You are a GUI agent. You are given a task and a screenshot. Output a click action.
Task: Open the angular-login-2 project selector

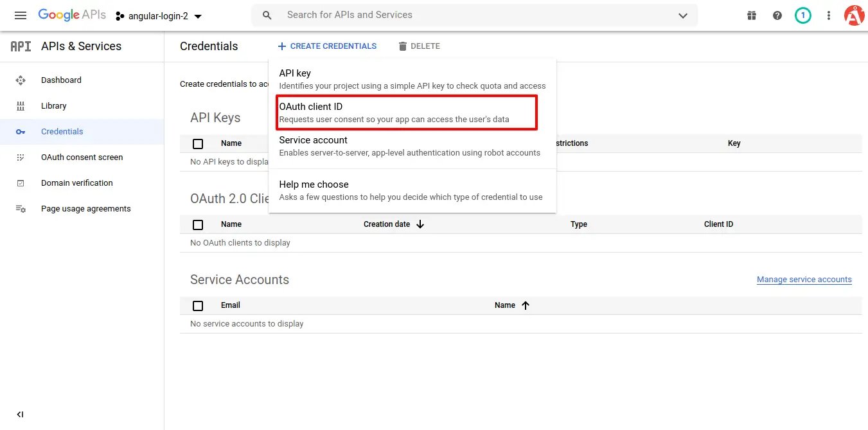point(159,16)
